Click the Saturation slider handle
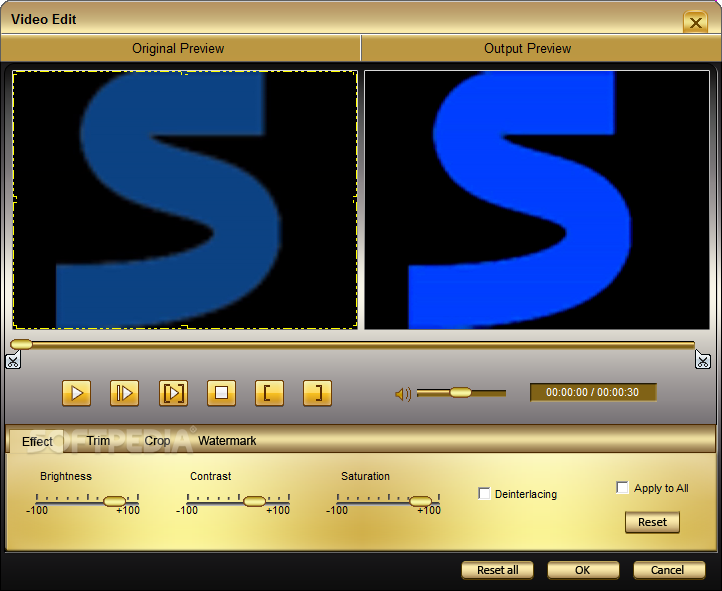 (x=420, y=501)
